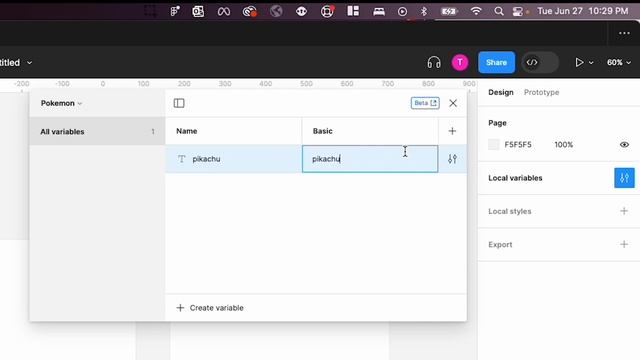Switch to the Prototype tab
Image resolution: width=640 pixels, height=360 pixels.
click(541, 92)
